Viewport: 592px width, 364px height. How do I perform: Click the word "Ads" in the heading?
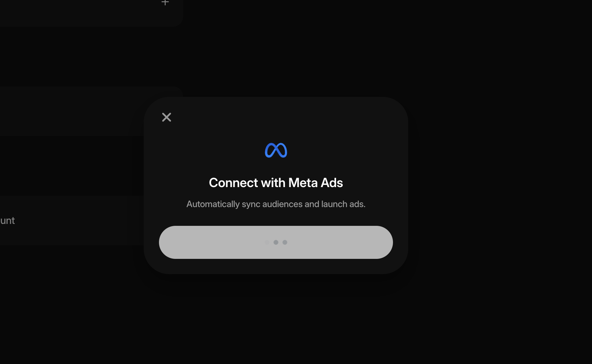pos(332,183)
